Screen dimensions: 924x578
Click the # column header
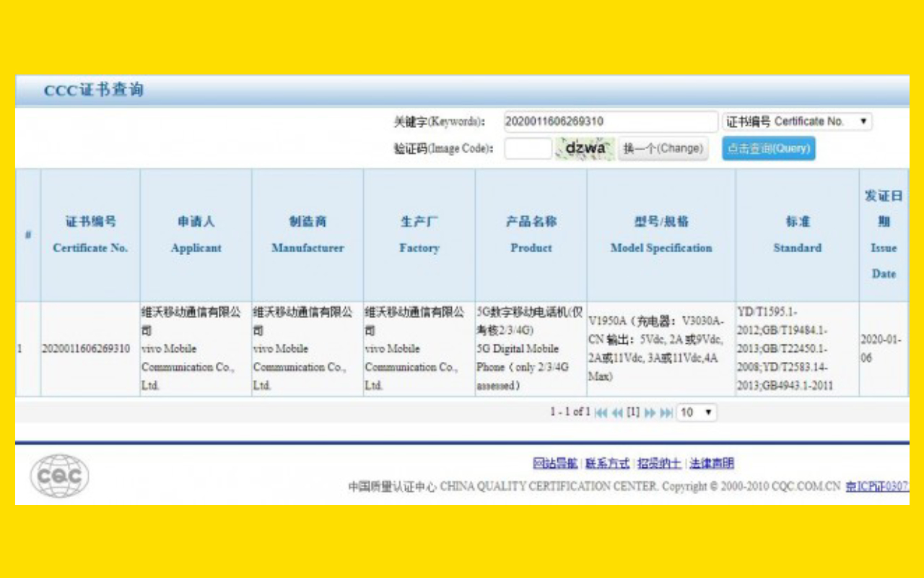coord(28,235)
